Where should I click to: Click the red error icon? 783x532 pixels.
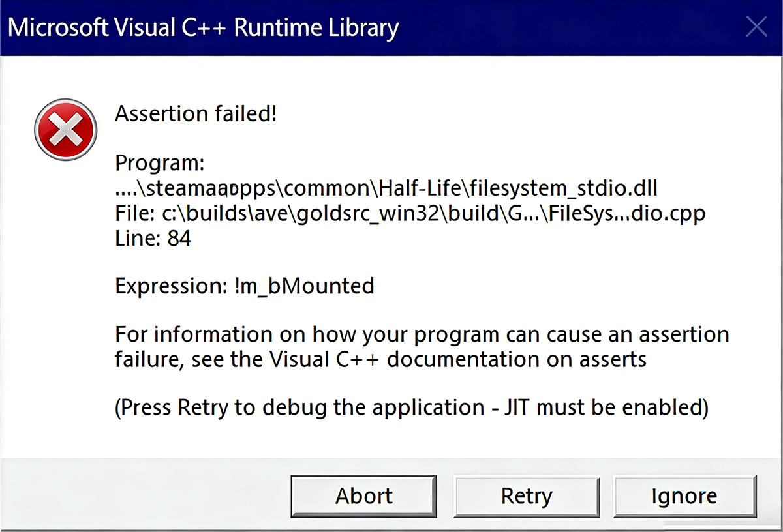point(65,129)
